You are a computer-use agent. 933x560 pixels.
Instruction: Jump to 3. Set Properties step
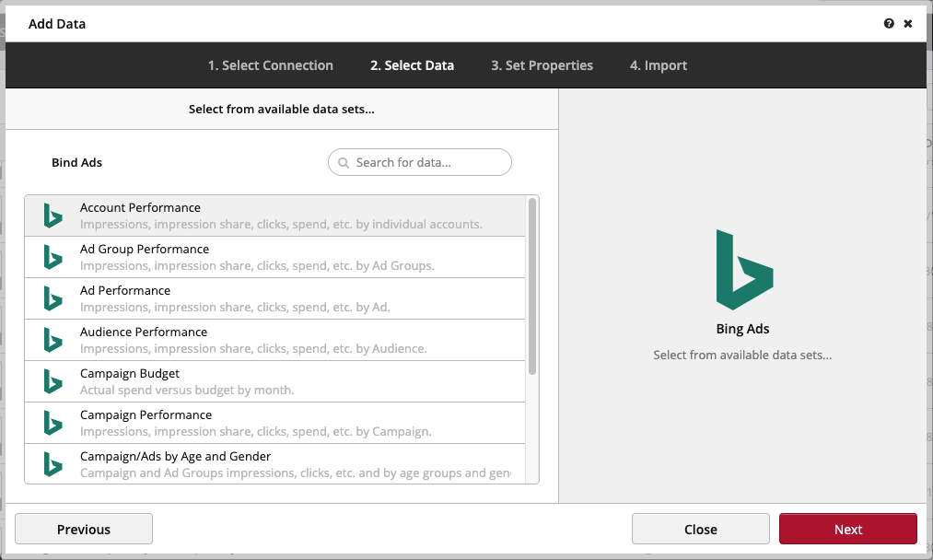[542, 65]
